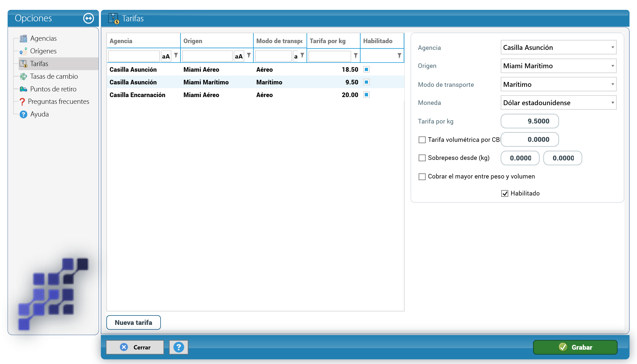637x364 pixels.
Task: Open filter funnel for Origen column
Action: pyautogui.click(x=249, y=56)
